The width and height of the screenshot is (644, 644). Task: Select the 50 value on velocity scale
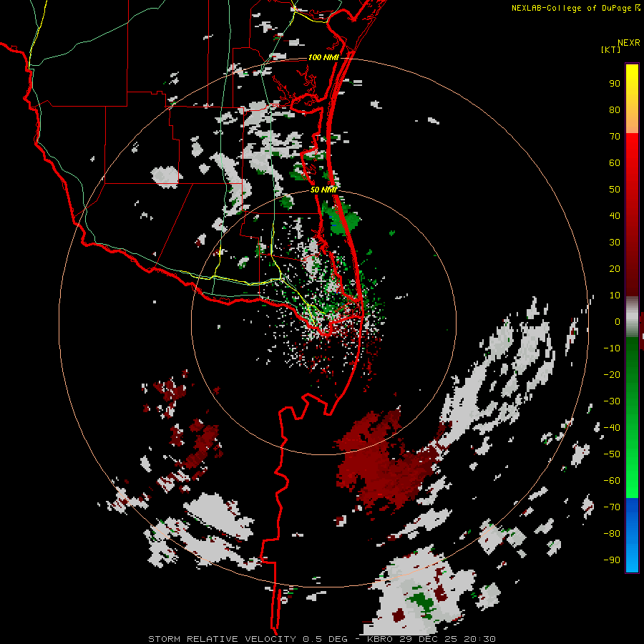tap(615, 190)
